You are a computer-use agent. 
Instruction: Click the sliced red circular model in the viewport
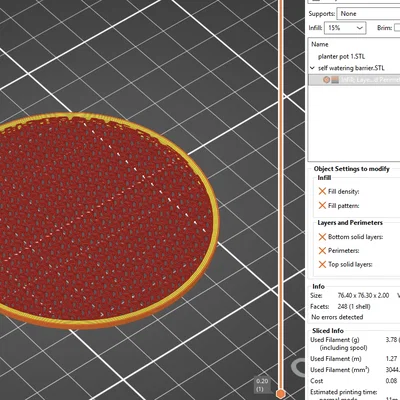tap(100, 220)
